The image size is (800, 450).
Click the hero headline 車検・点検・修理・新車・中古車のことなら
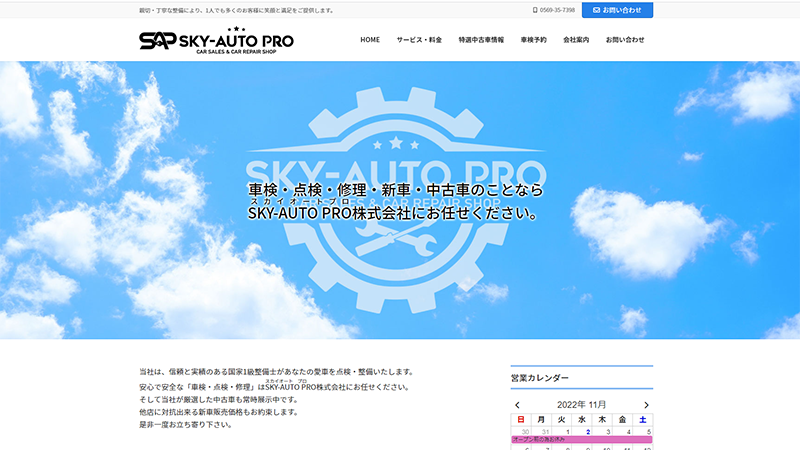(x=396, y=190)
